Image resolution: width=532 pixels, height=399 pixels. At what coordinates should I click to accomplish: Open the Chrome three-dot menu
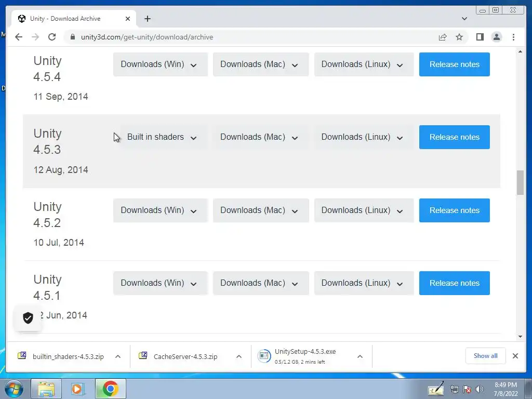(513, 37)
